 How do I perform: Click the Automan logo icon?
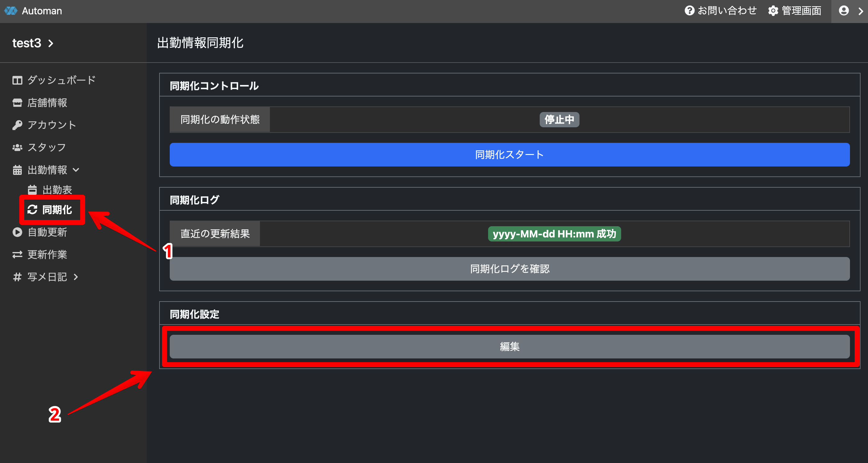pos(11,11)
